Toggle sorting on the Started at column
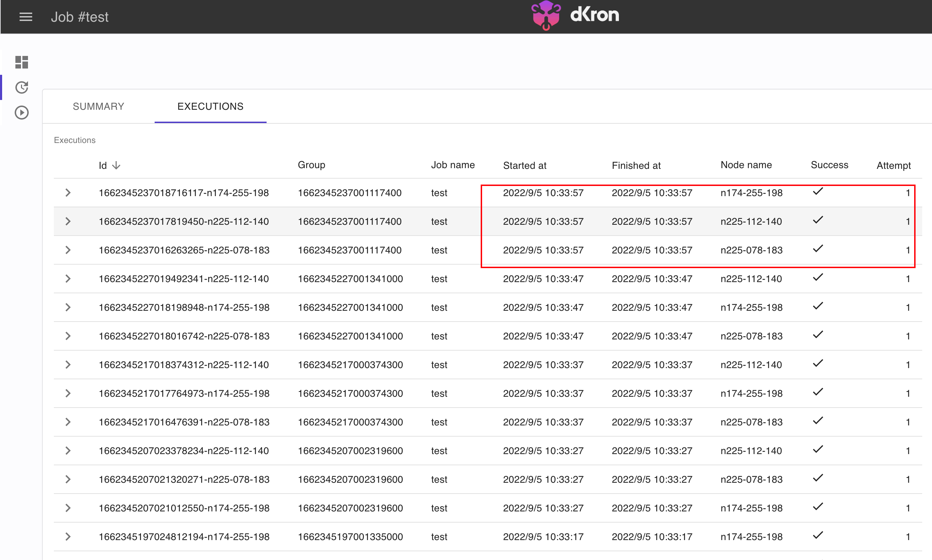The image size is (932, 560). tap(525, 165)
